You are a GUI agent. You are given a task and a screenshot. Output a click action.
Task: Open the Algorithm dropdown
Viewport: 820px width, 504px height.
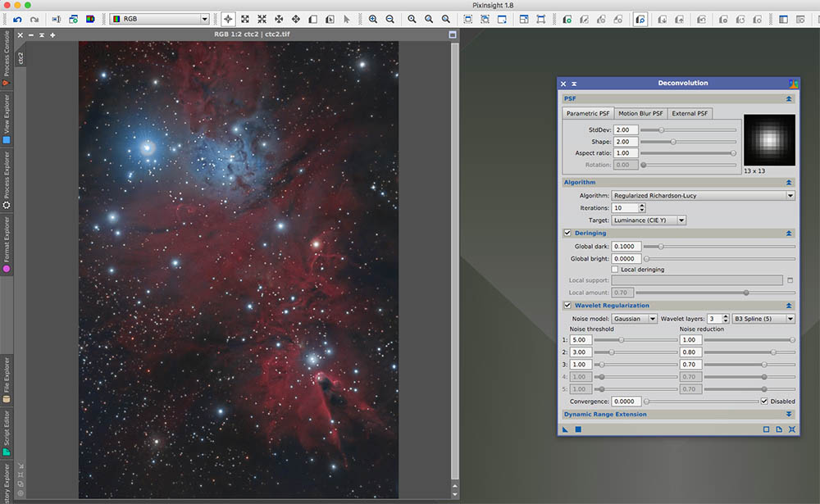pos(704,196)
